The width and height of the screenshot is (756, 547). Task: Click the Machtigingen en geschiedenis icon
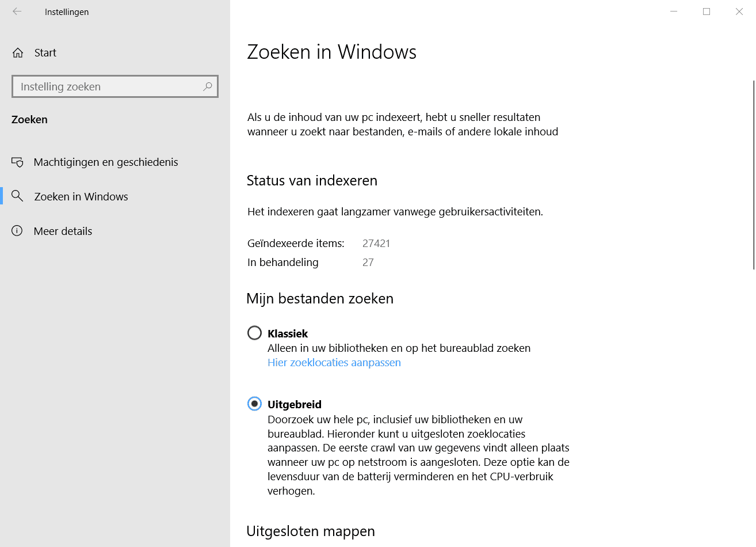coord(18,162)
